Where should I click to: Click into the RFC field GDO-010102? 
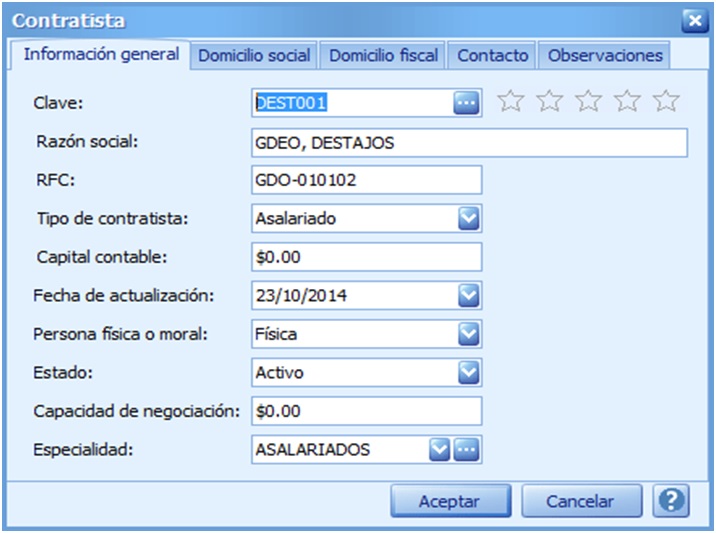tap(366, 180)
